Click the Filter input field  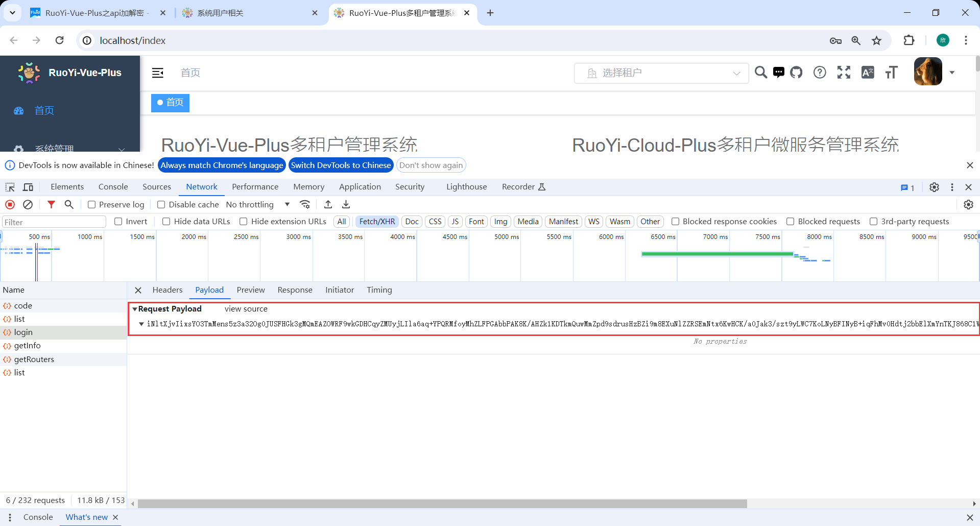click(54, 222)
